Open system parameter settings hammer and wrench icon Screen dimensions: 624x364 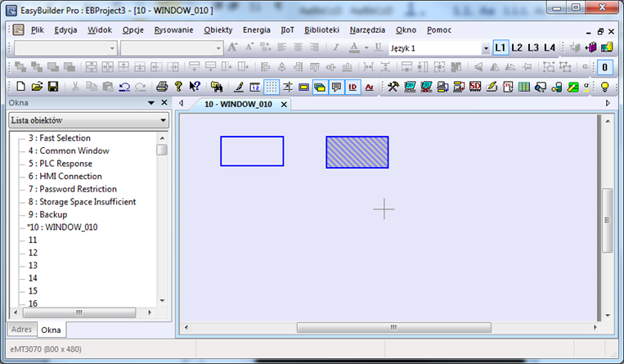point(393,87)
